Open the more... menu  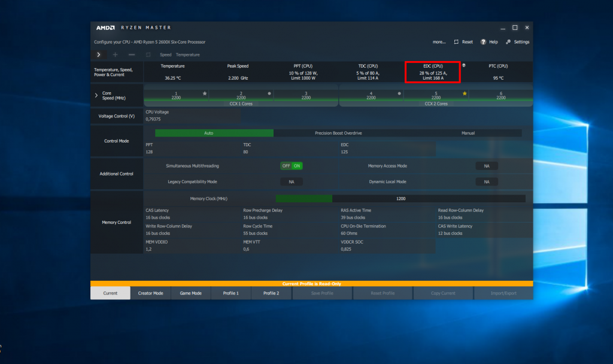[x=439, y=42]
